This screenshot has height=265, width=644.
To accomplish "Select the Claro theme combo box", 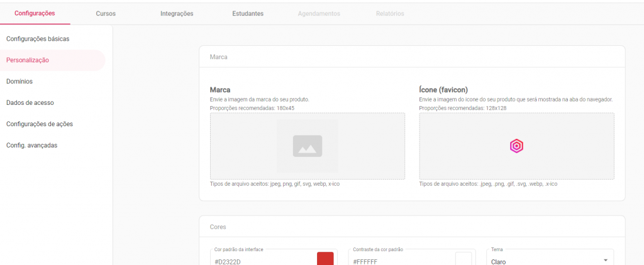I will click(541, 260).
